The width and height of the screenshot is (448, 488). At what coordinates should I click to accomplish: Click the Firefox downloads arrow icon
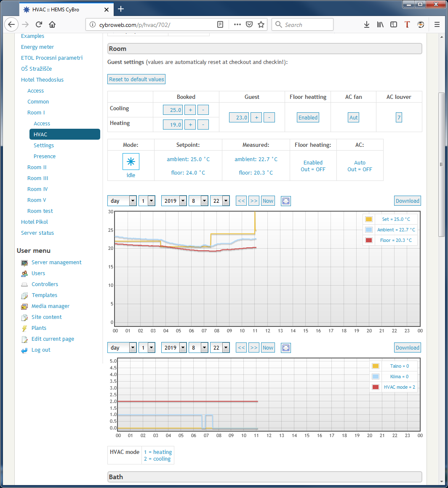[x=366, y=24]
